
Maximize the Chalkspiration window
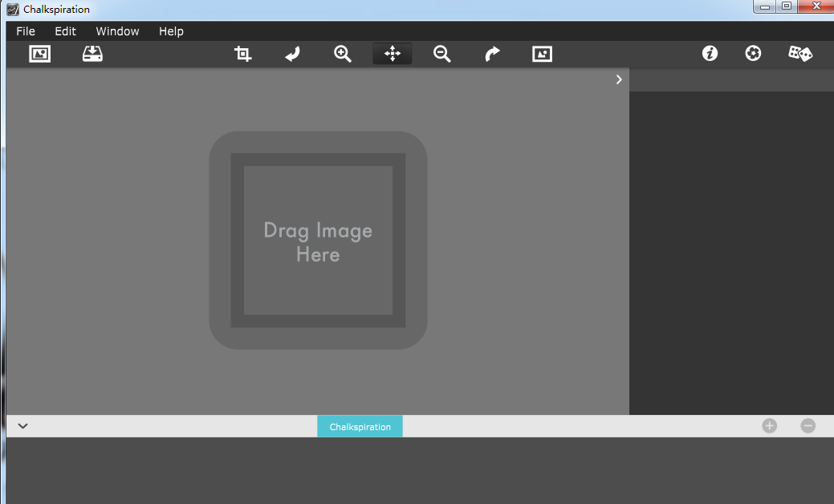click(787, 6)
